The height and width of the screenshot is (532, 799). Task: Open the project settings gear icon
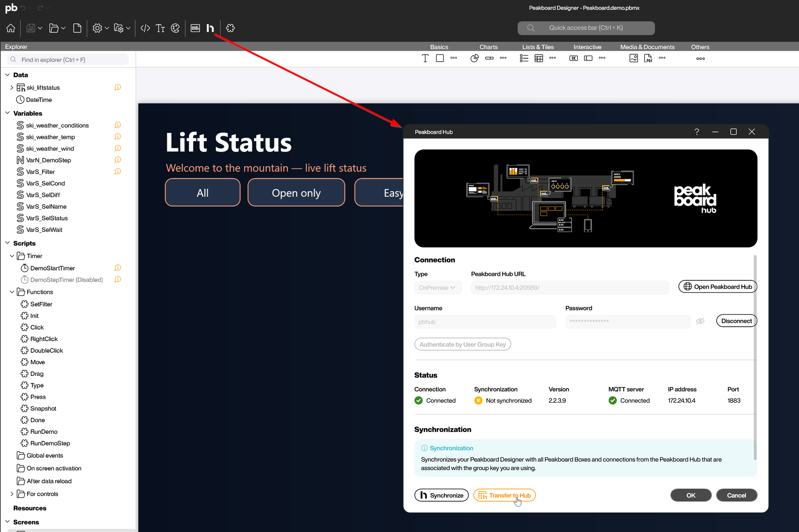click(x=97, y=28)
